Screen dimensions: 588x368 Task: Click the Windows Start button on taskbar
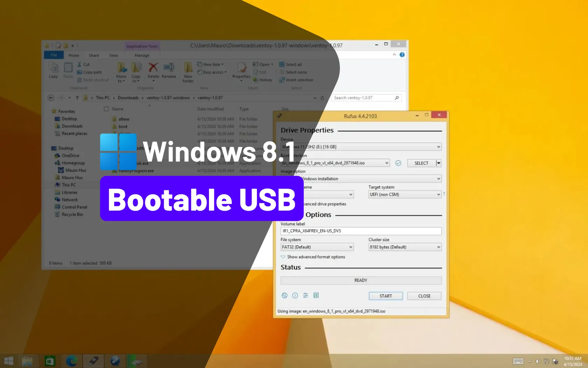[x=9, y=361]
